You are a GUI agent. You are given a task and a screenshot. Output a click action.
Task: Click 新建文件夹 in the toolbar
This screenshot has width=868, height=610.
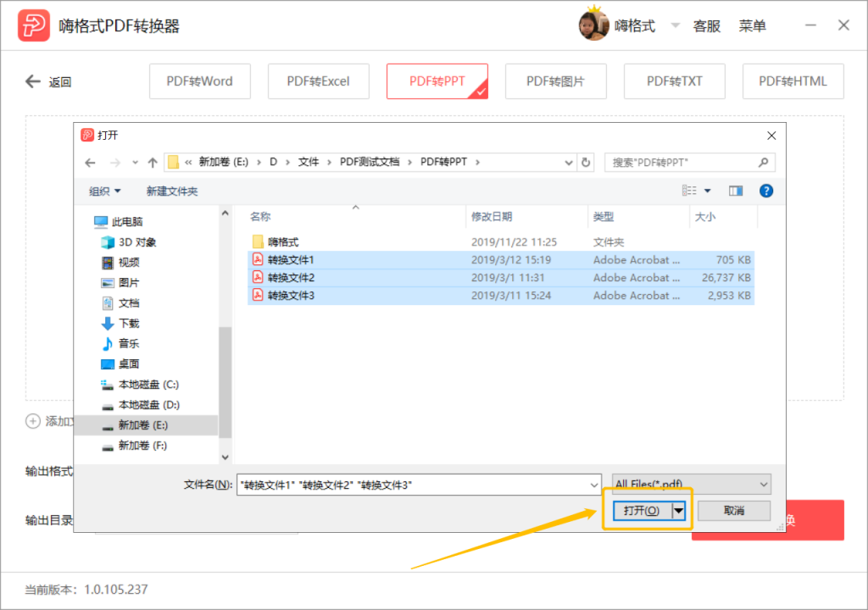(x=172, y=191)
